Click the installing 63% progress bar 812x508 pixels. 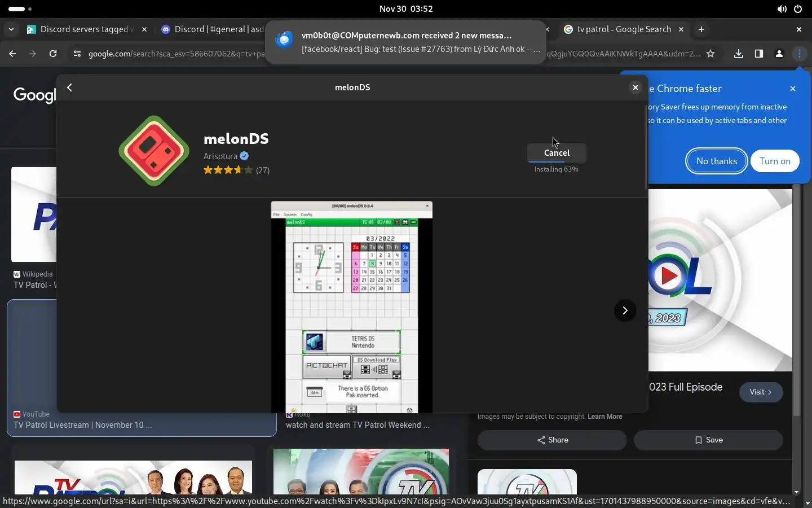point(557,162)
